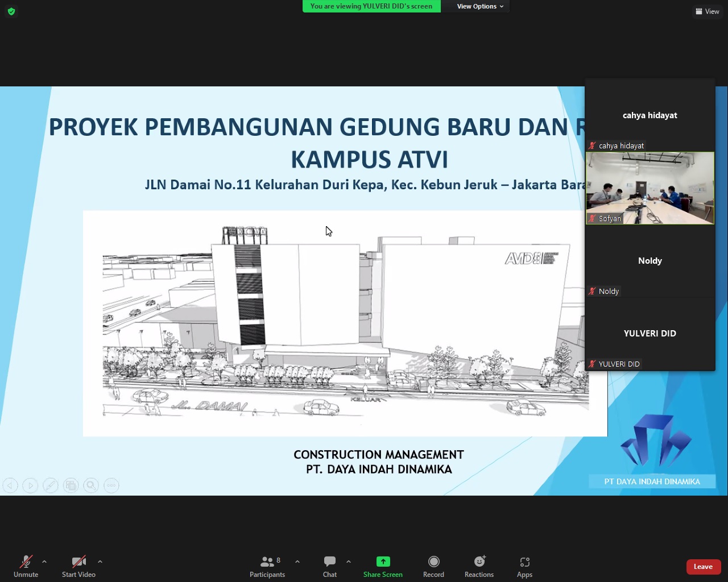Open the View Options dropdown
The image size is (728, 582).
pos(480,6)
